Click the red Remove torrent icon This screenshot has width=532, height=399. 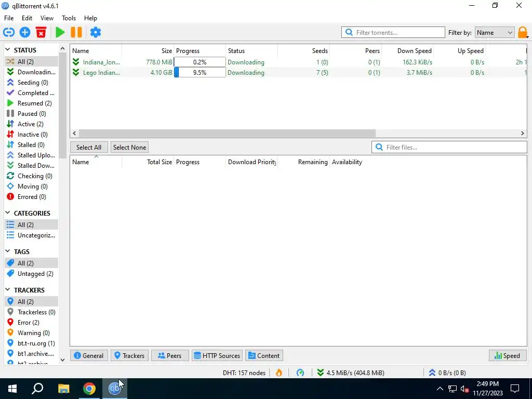click(x=41, y=32)
